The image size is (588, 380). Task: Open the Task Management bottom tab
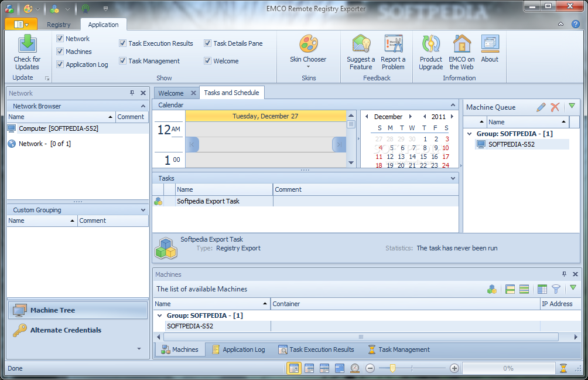point(399,350)
